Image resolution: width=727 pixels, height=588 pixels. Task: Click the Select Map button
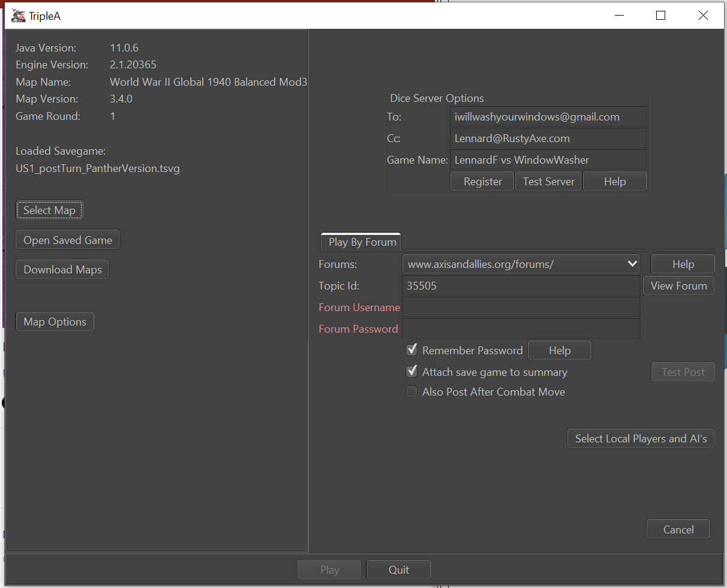click(x=49, y=210)
